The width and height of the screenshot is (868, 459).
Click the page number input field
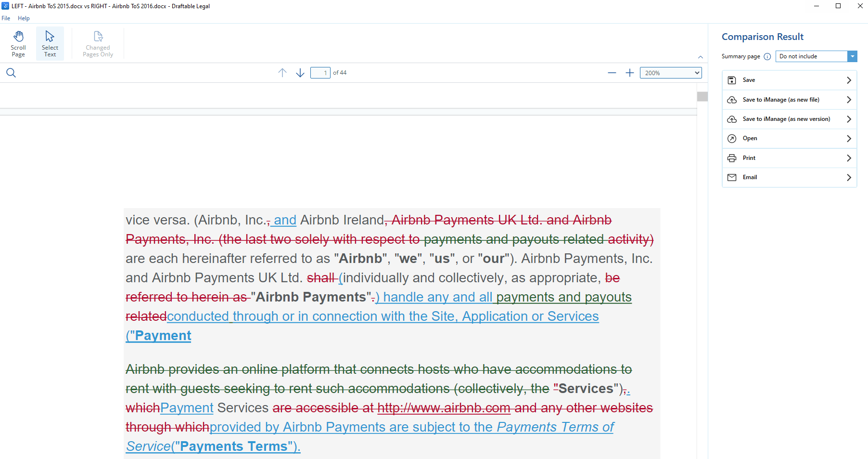[x=320, y=73]
